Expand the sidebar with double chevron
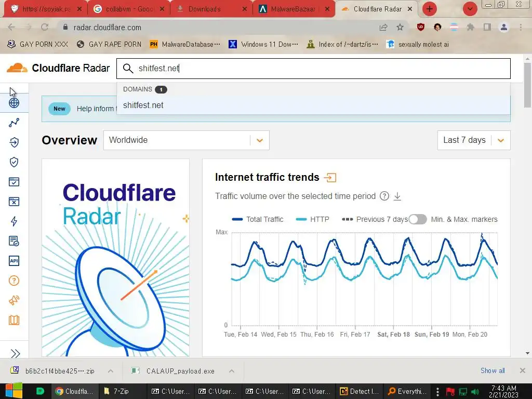This screenshot has height=399, width=532. [x=15, y=353]
